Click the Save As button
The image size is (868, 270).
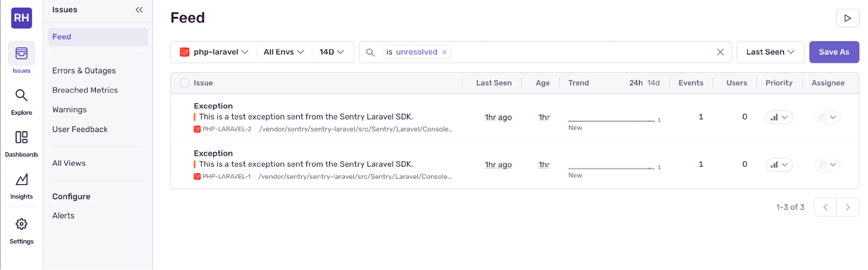pyautogui.click(x=834, y=52)
